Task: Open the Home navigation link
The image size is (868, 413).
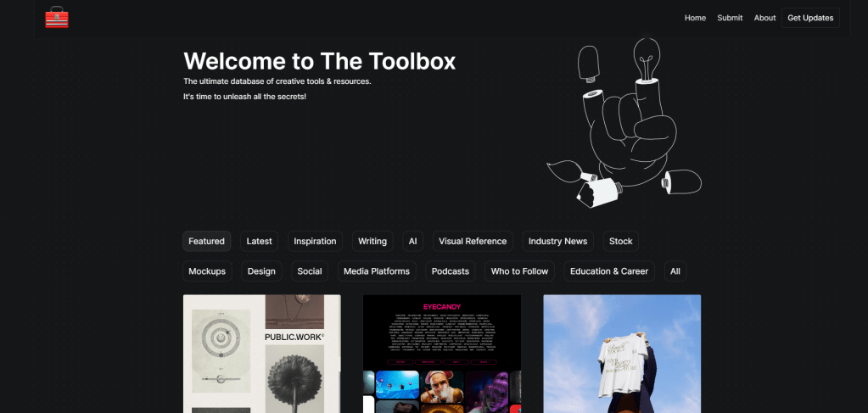Action: pyautogui.click(x=695, y=18)
